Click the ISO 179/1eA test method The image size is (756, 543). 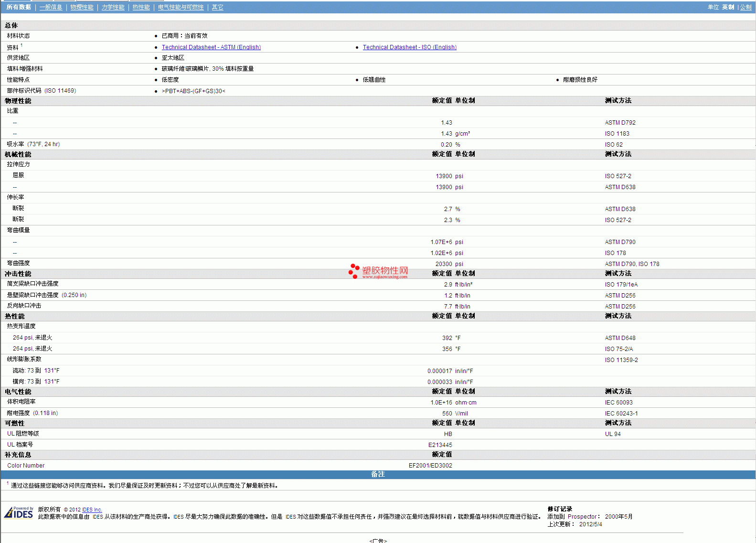(x=621, y=285)
